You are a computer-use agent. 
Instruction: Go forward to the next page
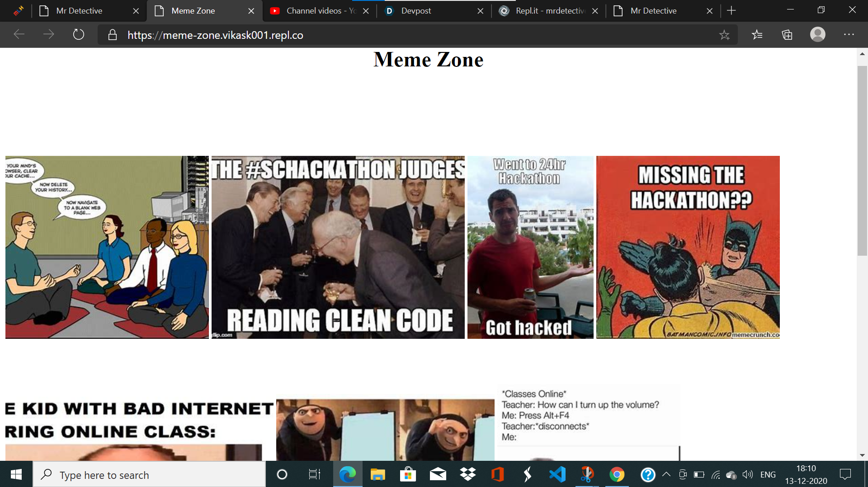tap(48, 35)
